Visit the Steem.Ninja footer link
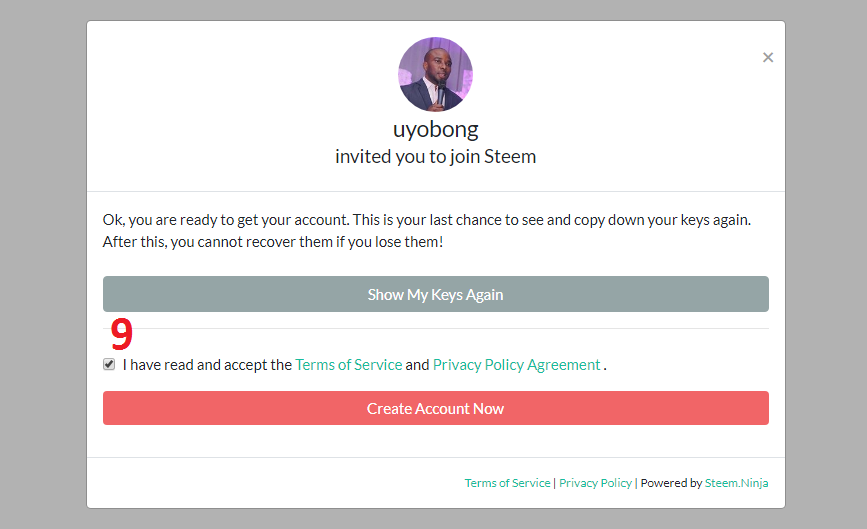 click(736, 483)
